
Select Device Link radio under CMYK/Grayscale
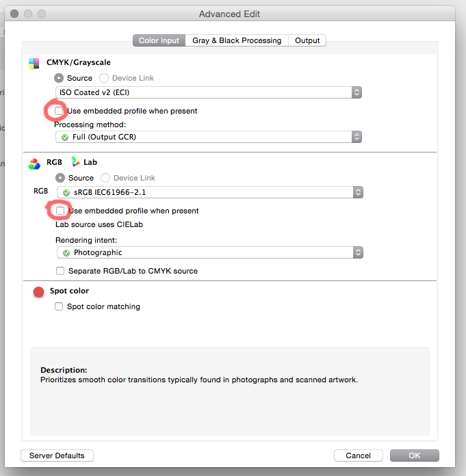104,78
